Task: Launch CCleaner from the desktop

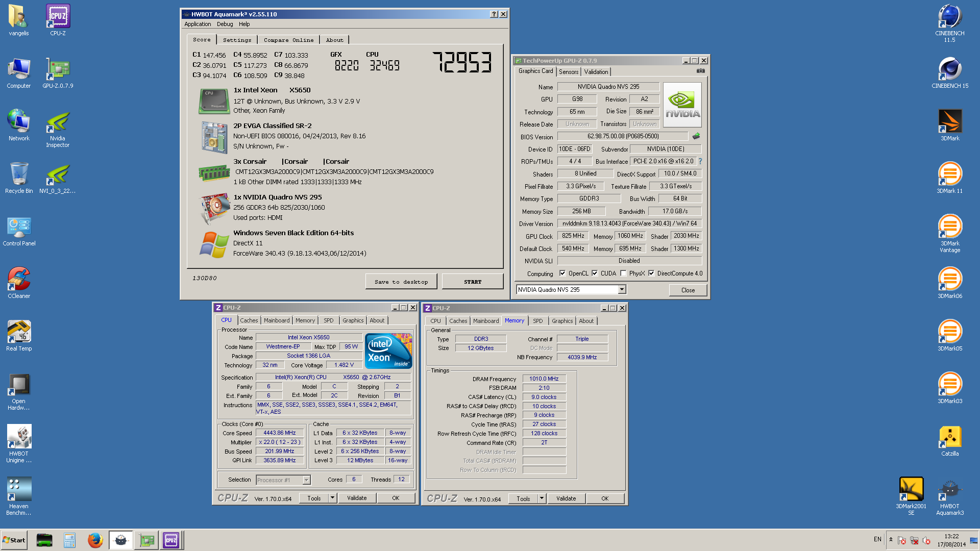Action: pos(19,283)
